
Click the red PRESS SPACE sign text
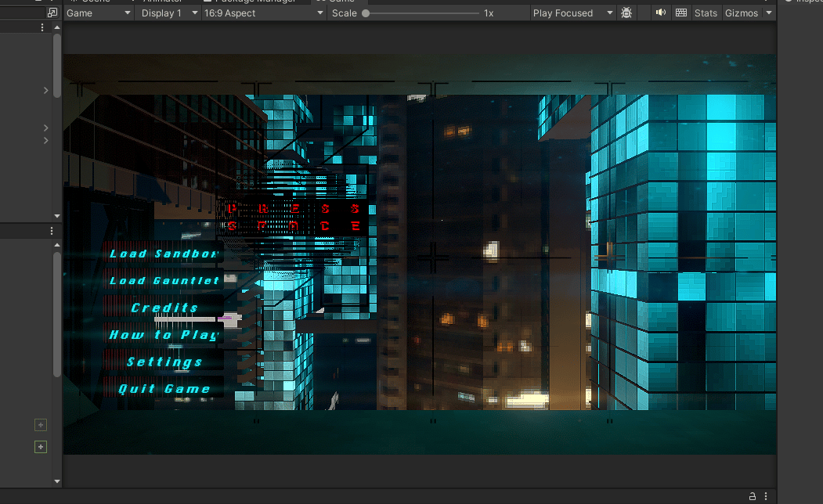(x=294, y=217)
